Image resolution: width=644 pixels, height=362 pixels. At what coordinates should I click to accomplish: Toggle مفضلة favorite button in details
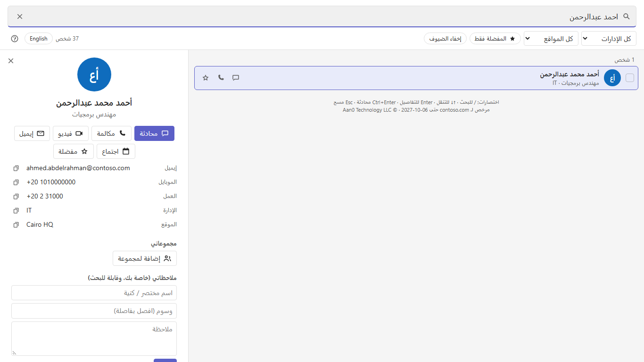(x=74, y=151)
